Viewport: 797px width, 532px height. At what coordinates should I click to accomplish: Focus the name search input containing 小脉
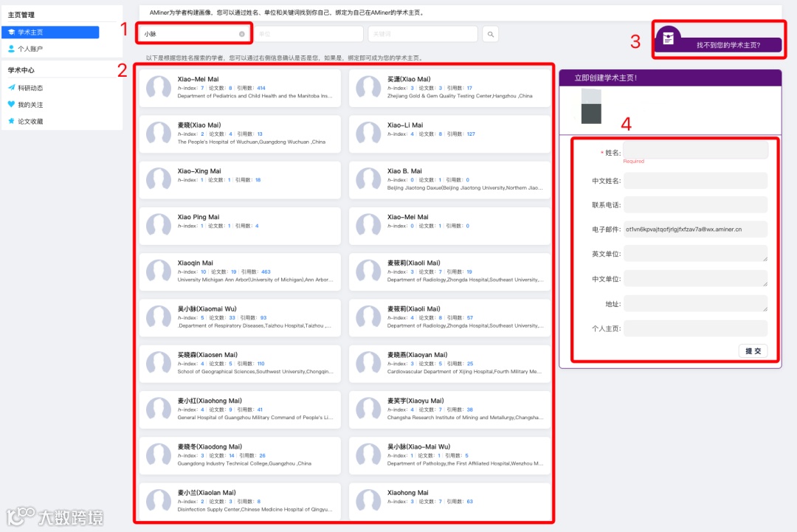pos(193,34)
